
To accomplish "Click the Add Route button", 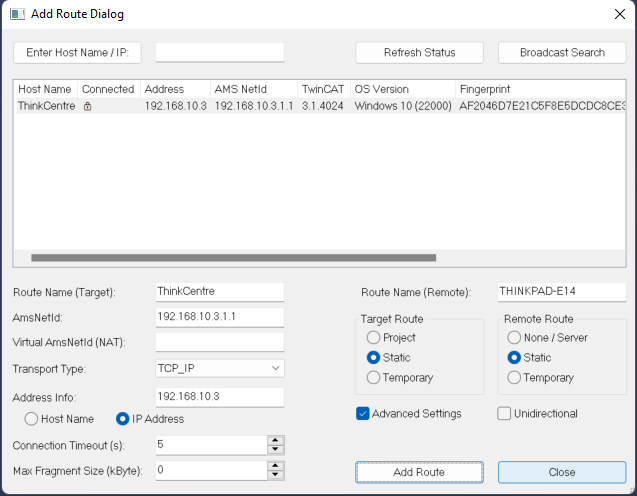I will (x=419, y=472).
